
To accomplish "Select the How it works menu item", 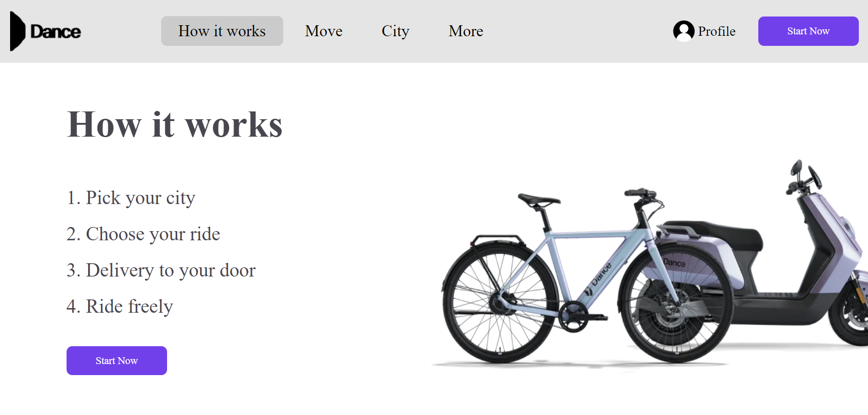I will pos(222,31).
